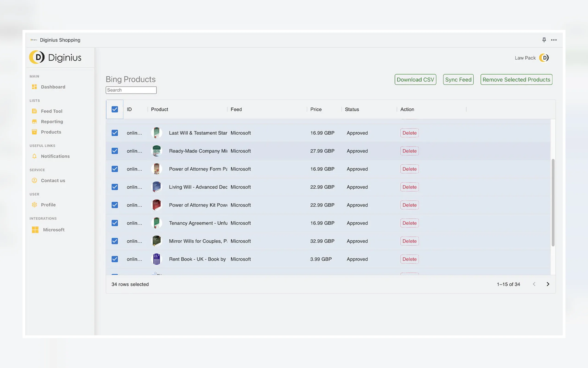
Task: Click the Law Pack account avatar
Action: point(544,58)
